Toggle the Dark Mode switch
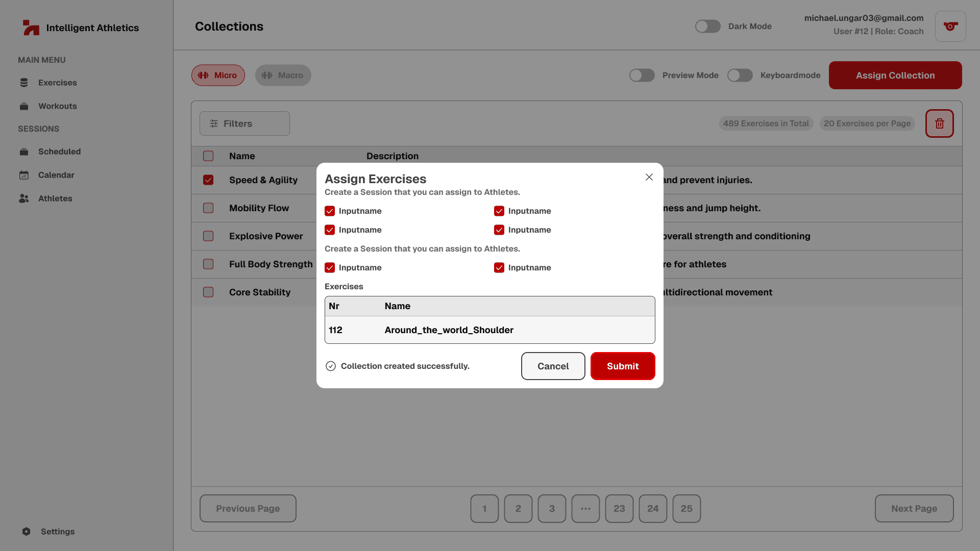The width and height of the screenshot is (980, 551). click(707, 27)
